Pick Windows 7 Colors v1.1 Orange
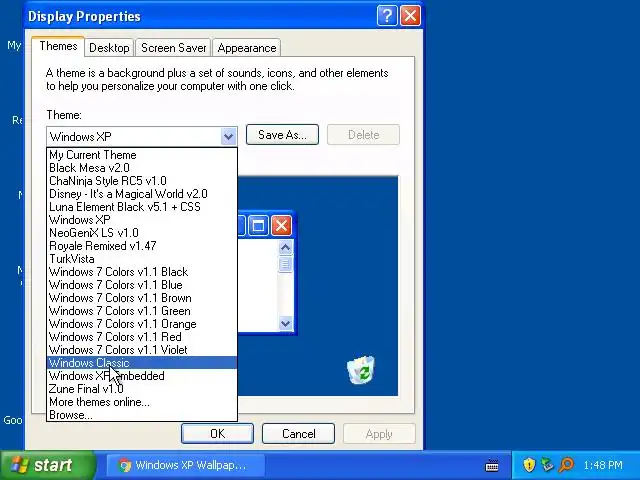Screen dimensions: 640x480 click(142, 324)
